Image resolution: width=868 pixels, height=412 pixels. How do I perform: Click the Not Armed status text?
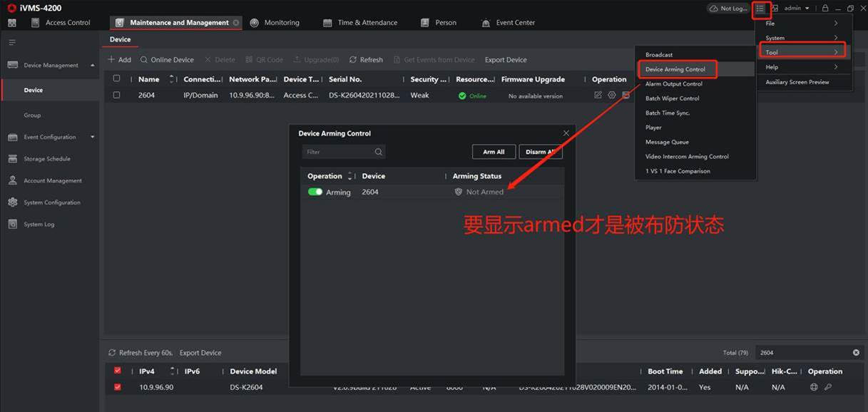coord(485,192)
